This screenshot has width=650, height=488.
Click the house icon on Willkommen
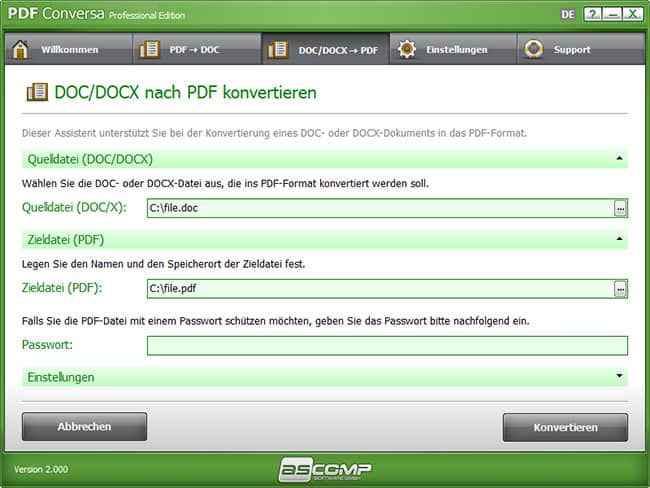pyautogui.click(x=20, y=49)
